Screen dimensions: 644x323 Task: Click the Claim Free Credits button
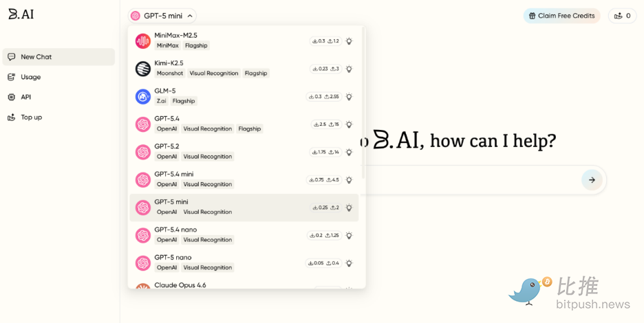(561, 16)
